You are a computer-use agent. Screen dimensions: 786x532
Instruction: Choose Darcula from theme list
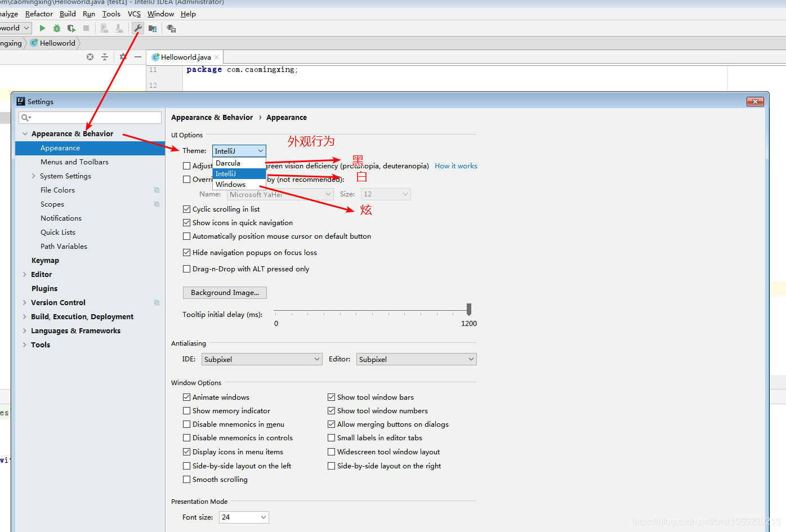pos(239,163)
